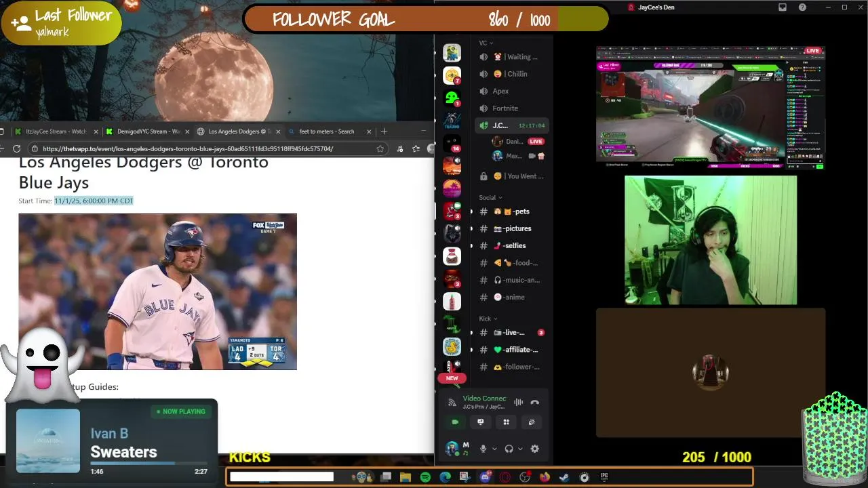Open the raccoon Trading server icon
The height and width of the screenshot is (488, 868).
coord(452,121)
